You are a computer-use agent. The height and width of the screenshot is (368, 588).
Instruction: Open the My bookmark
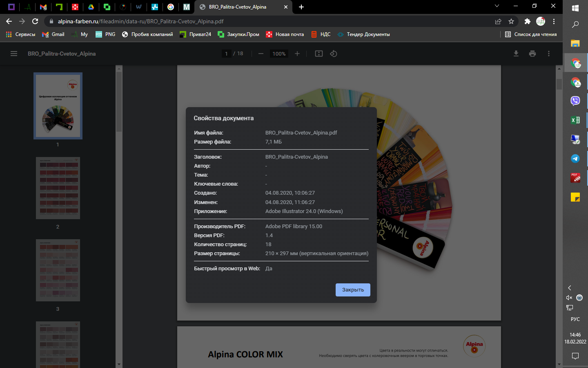click(x=79, y=34)
